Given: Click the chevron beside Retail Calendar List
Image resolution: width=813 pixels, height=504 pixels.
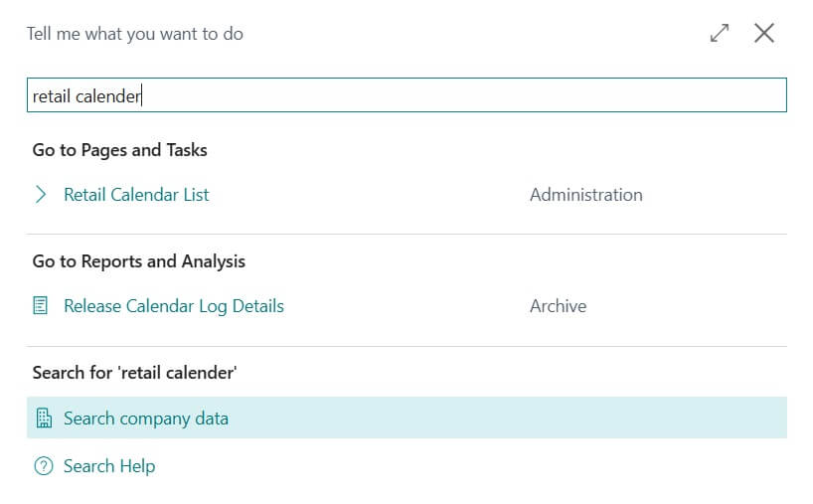Looking at the screenshot, I should coord(41,195).
